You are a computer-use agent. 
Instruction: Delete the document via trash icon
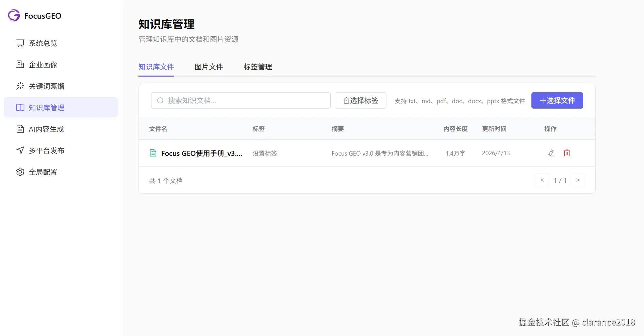[566, 153]
